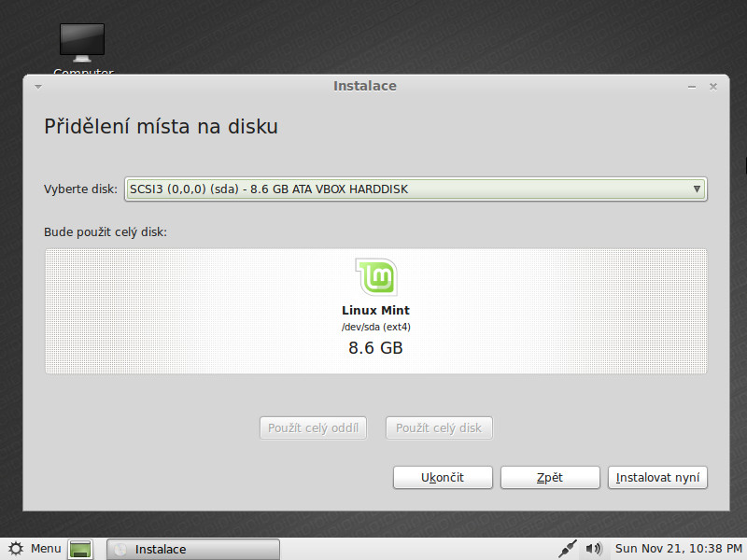Click the Vyberte disk label
Viewport: 747px width, 560px height.
[x=80, y=189]
